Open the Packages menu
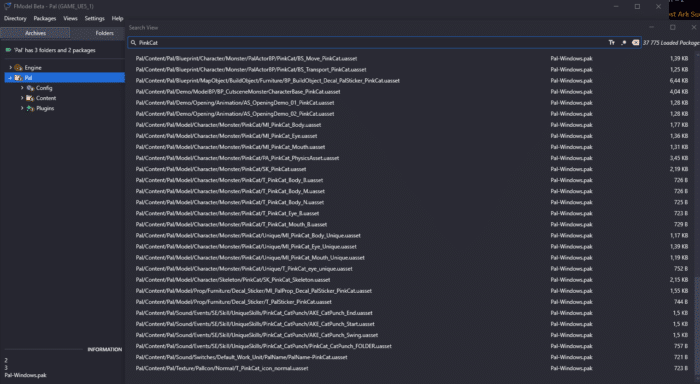700x384 pixels. 45,18
